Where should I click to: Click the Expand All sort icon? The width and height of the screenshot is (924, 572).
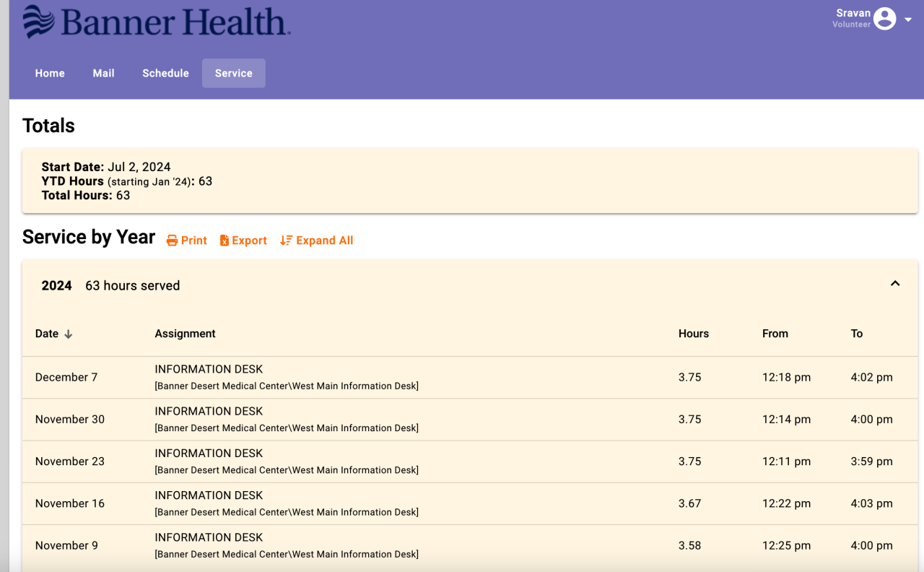[286, 240]
